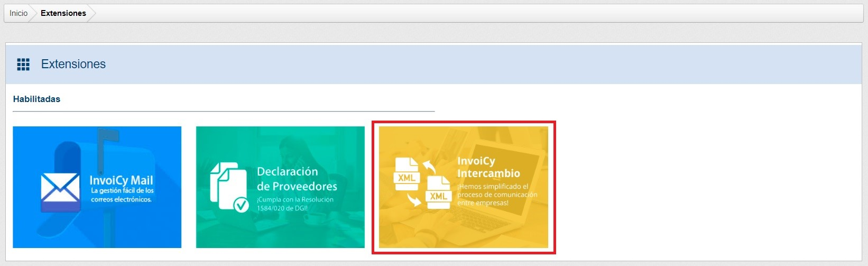Go to Inicio in the breadcrumb
The height and width of the screenshot is (266, 868).
point(19,13)
